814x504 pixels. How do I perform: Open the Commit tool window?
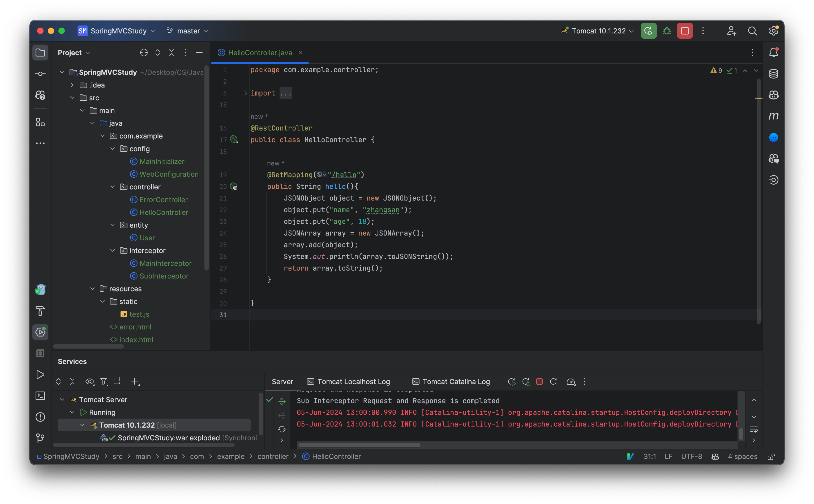pyautogui.click(x=40, y=74)
